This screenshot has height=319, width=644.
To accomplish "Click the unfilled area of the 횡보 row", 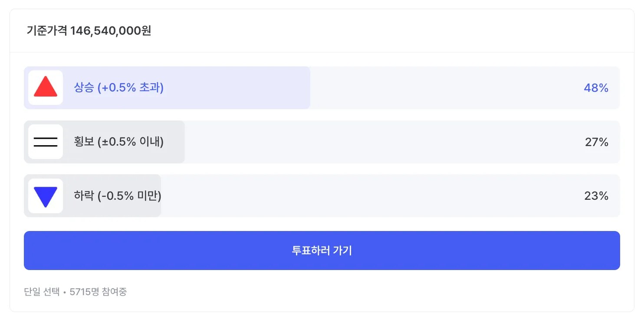I will click(369, 142).
